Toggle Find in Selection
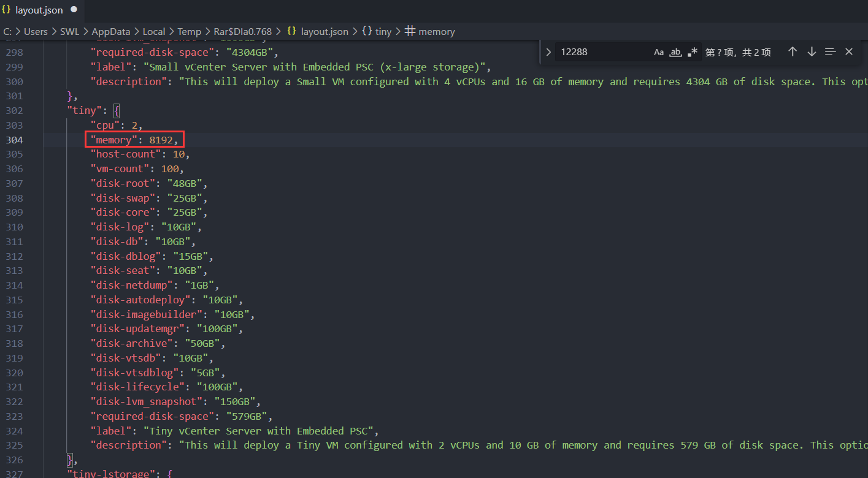Image resolution: width=868 pixels, height=478 pixels. coord(830,52)
